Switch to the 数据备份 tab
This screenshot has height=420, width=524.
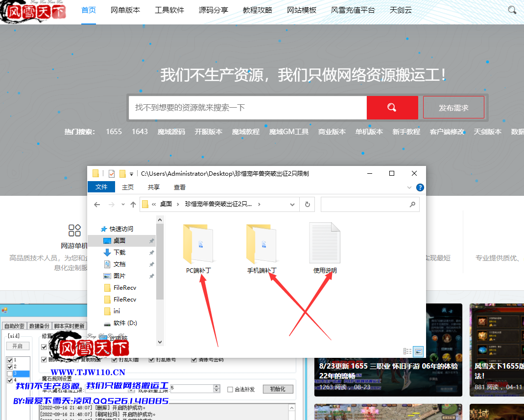(x=39, y=326)
